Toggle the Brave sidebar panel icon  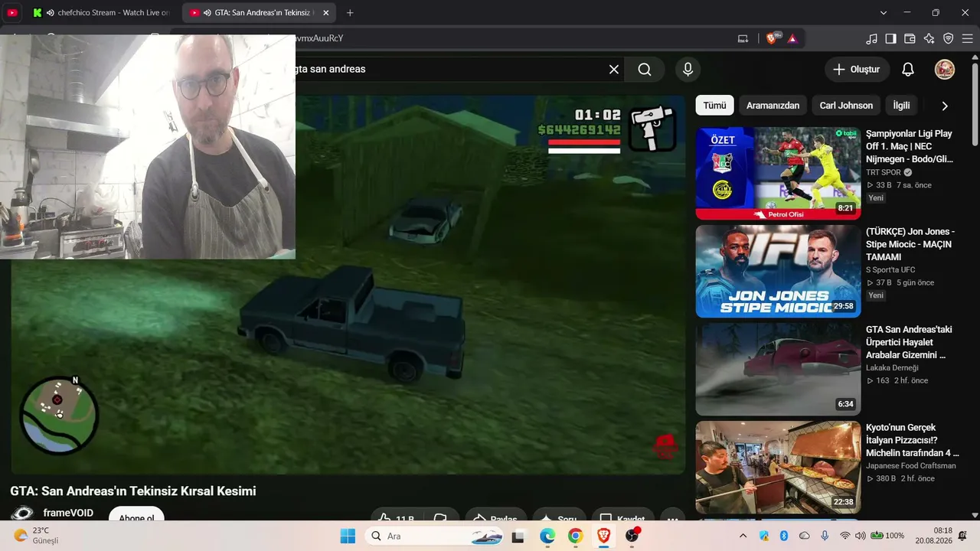891,38
